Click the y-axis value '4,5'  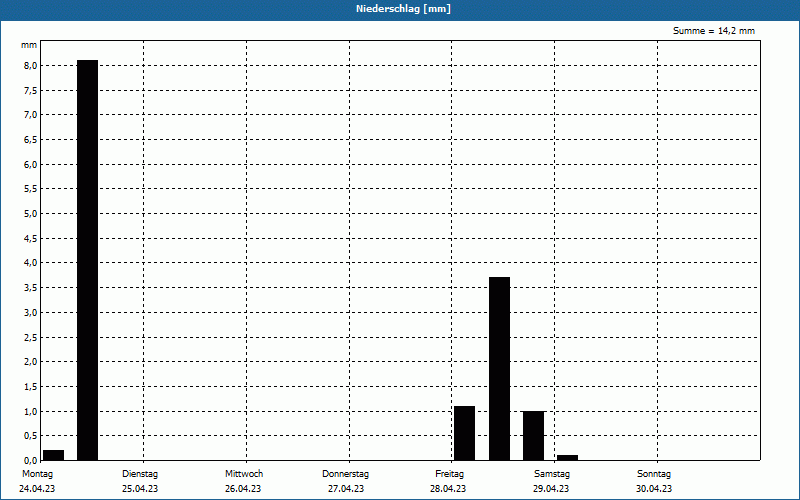(30, 238)
